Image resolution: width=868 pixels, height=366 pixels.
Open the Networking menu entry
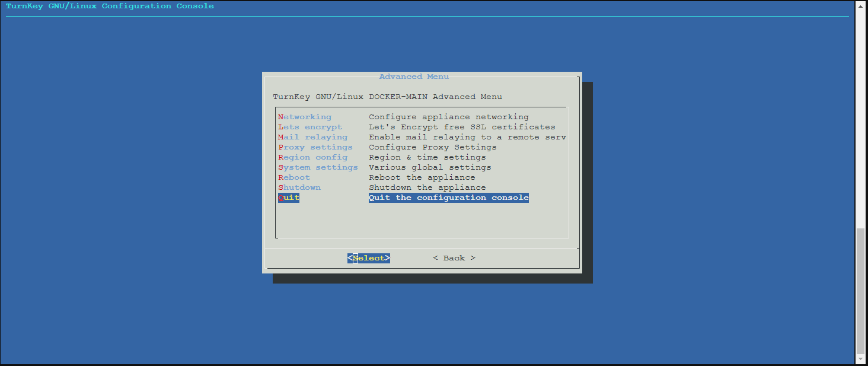[x=305, y=117]
